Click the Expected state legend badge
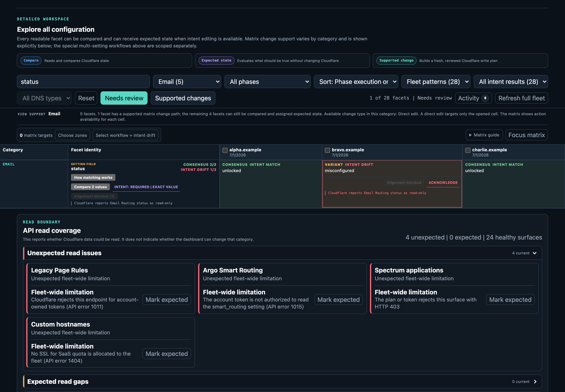Screen dimensions: 565x392 pos(216,60)
